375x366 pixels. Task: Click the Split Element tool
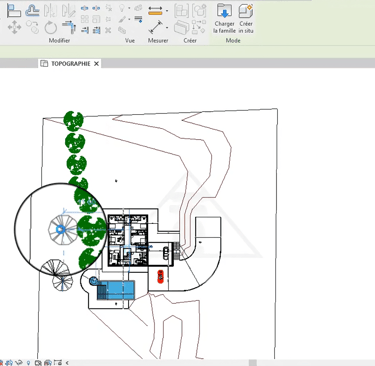pyautogui.click(x=85, y=8)
